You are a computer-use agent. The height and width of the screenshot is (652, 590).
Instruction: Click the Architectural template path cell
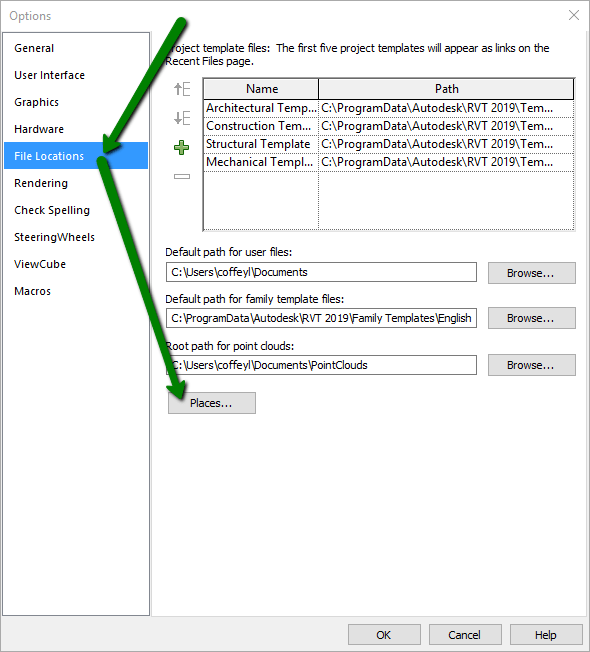(446, 108)
